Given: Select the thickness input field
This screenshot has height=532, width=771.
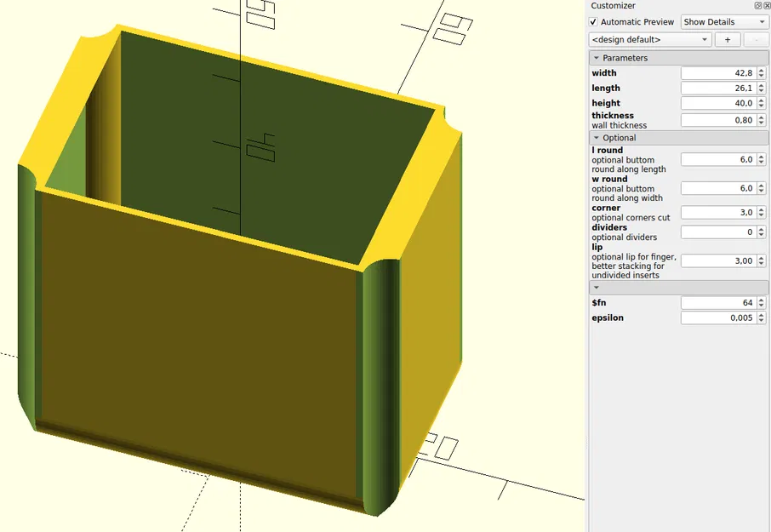Looking at the screenshot, I should pos(719,119).
